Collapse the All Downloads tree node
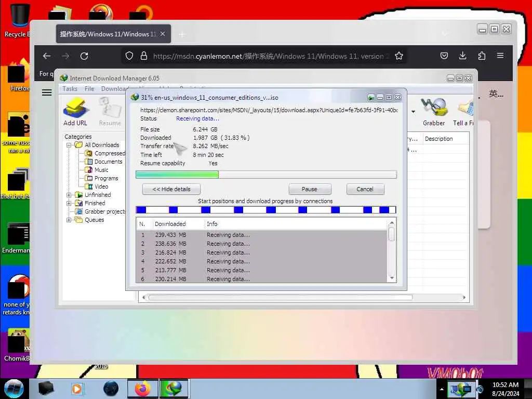This screenshot has width=532, height=399. click(x=69, y=145)
